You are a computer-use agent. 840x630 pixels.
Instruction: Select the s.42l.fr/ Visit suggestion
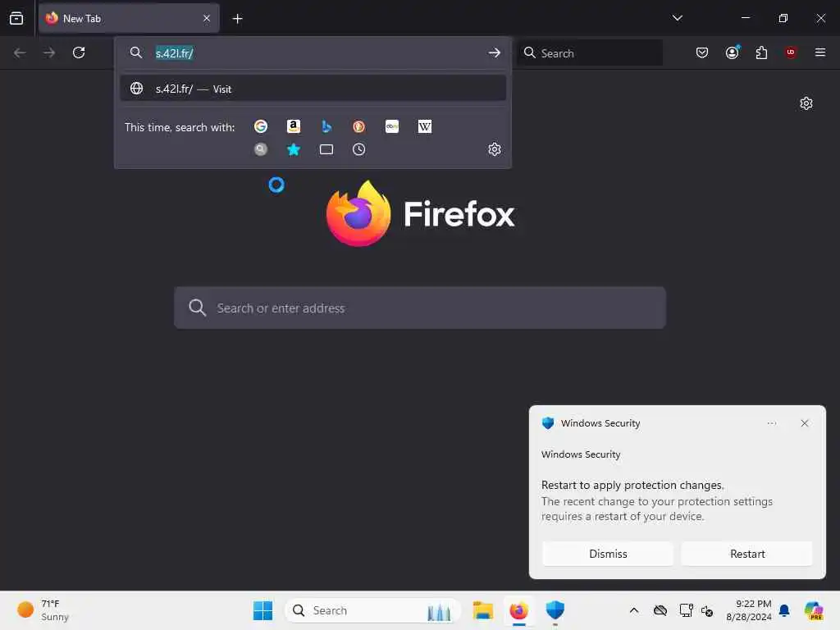click(313, 89)
